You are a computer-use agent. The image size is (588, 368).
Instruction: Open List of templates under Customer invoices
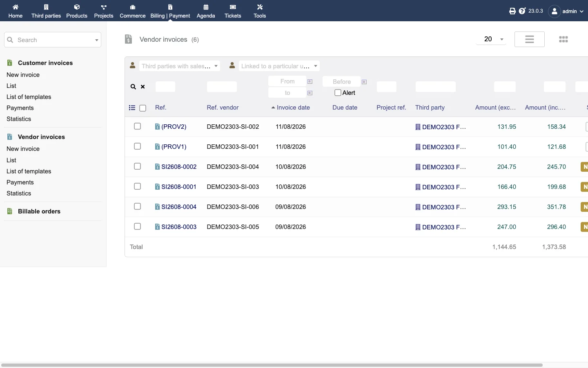(29, 97)
